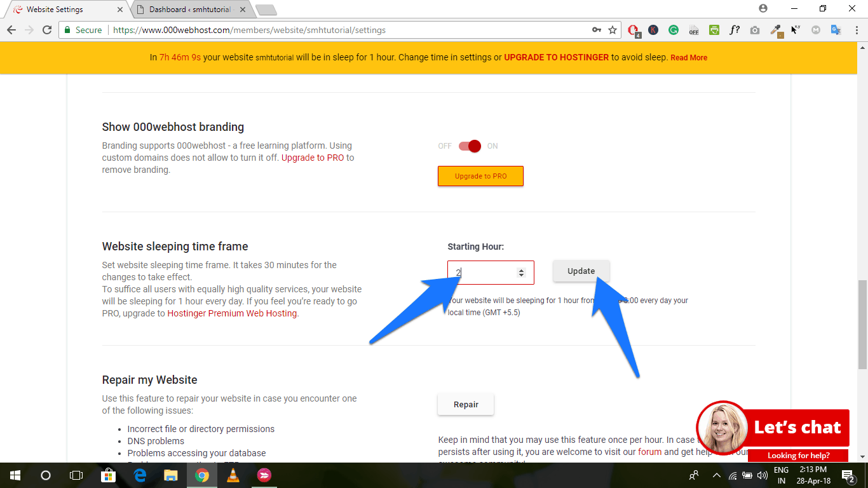Open the Windows Start menu
This screenshot has height=488, width=868.
point(15,475)
